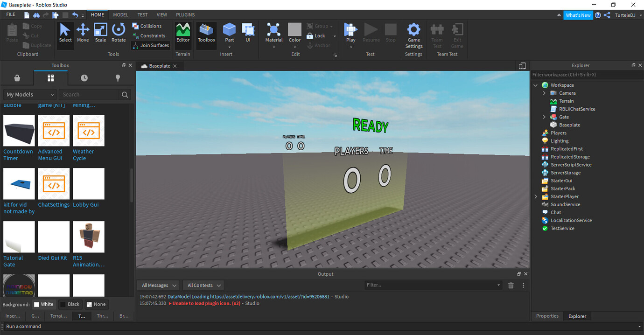Open the Material manager
Image resolution: width=644 pixels, height=335 pixels.
tap(274, 33)
